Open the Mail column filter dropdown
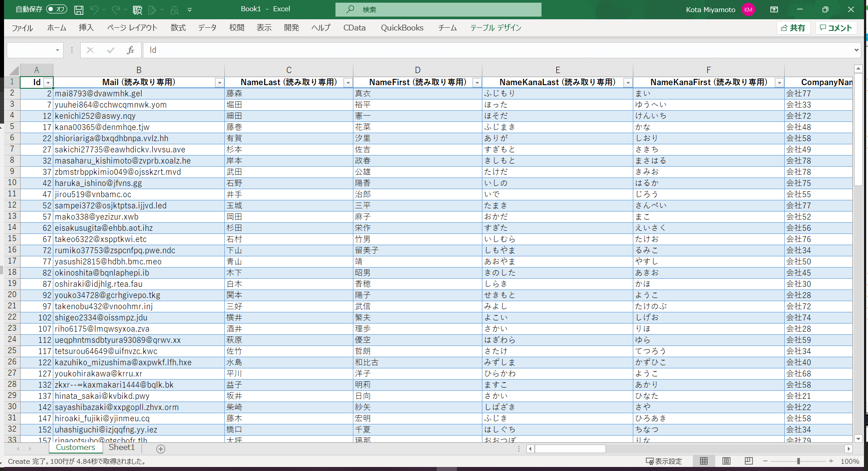868x471 pixels. tap(219, 83)
